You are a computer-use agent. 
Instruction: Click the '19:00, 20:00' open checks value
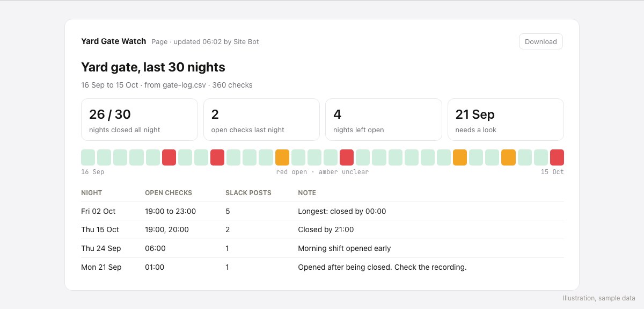tap(167, 229)
